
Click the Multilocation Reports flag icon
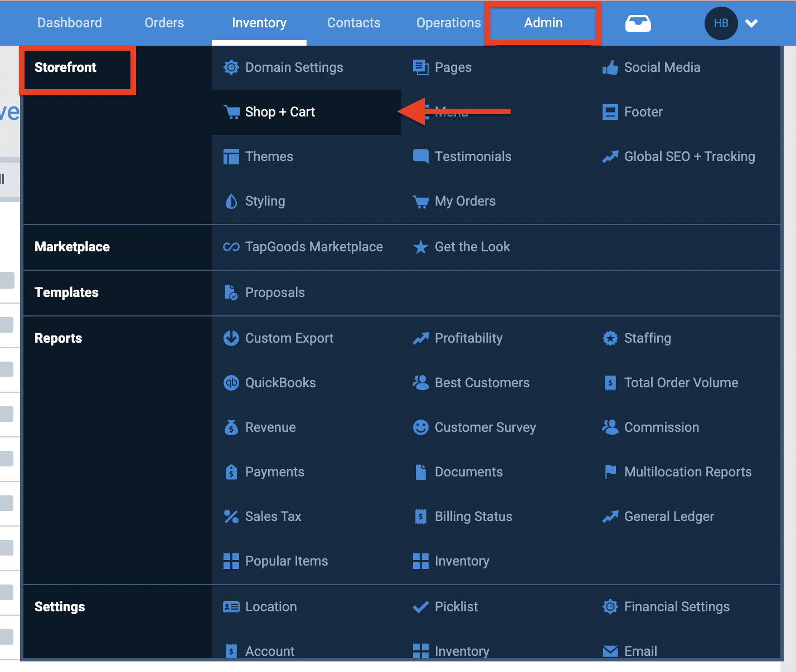[x=610, y=472]
